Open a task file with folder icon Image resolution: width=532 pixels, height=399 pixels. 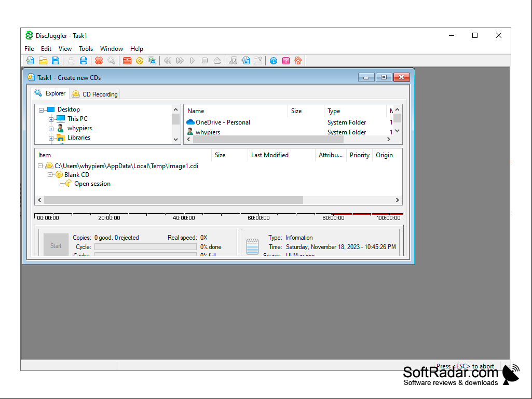coord(43,61)
